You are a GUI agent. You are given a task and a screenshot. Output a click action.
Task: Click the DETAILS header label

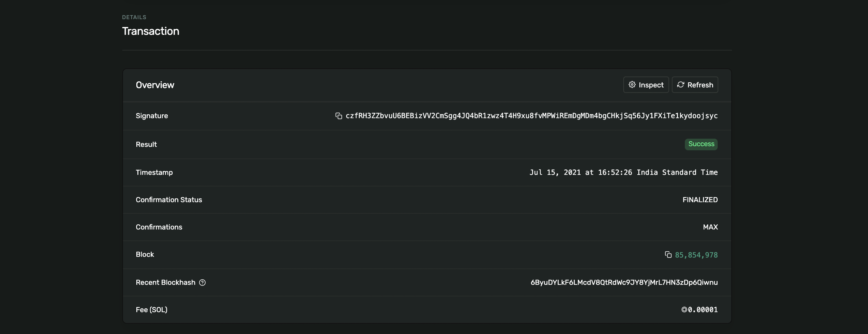click(x=134, y=17)
